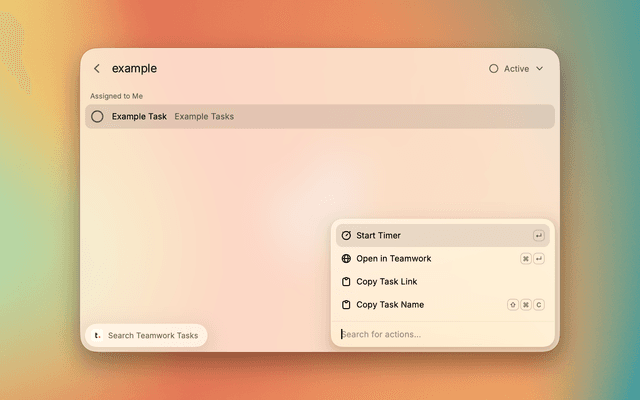Screen dimensions: 640x400
Task: Select the Example Task row title
Action: coord(139,116)
